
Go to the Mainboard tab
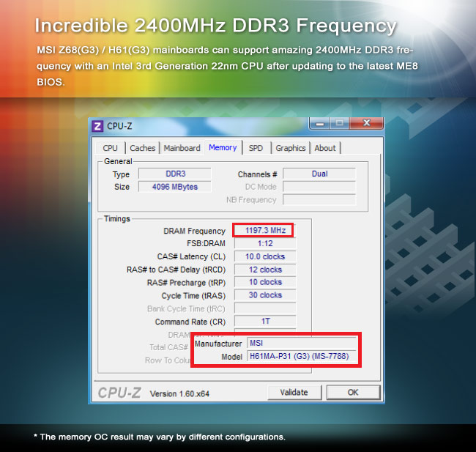pyautogui.click(x=182, y=148)
